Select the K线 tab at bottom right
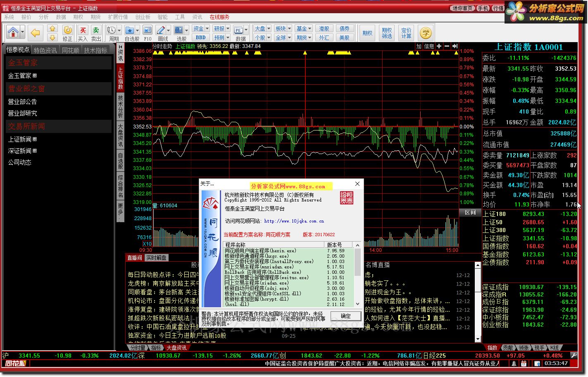This screenshot has width=588, height=377. point(555,348)
